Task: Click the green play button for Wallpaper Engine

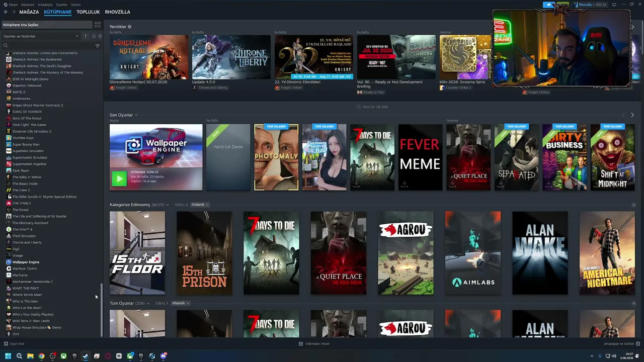Action: click(119, 178)
